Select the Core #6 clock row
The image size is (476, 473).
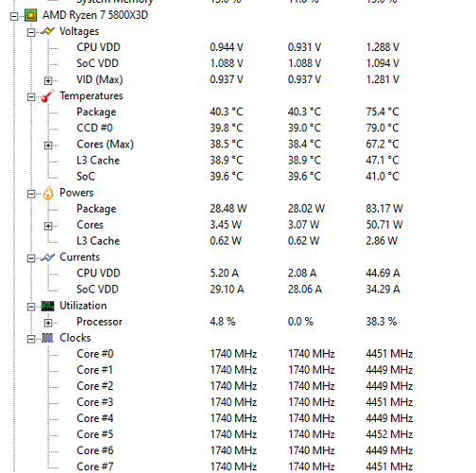tap(95, 450)
